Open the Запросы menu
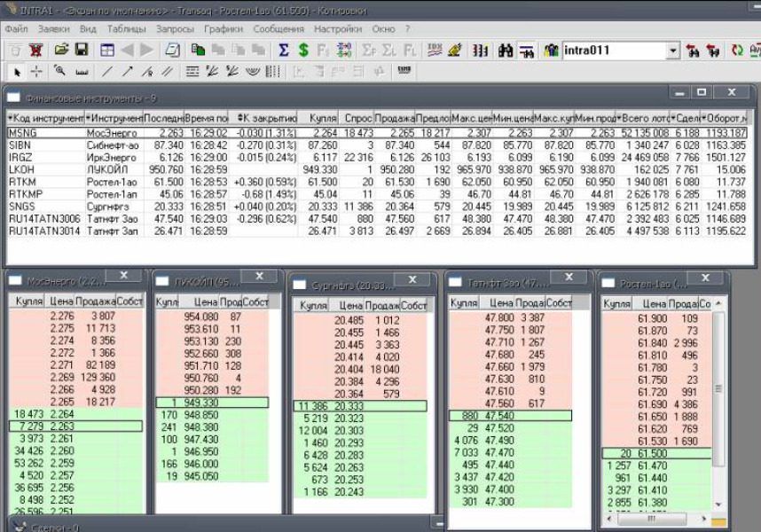Screen dimensions: 761x532 coord(176,29)
